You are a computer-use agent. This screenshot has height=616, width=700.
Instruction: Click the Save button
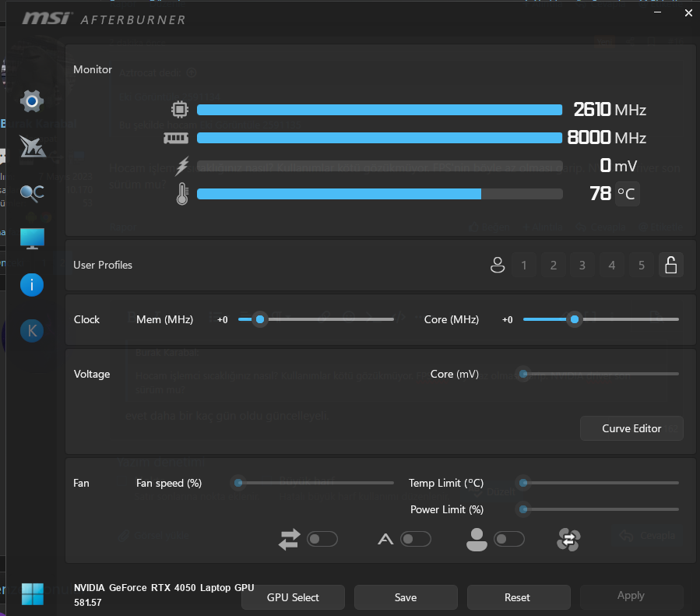406,597
